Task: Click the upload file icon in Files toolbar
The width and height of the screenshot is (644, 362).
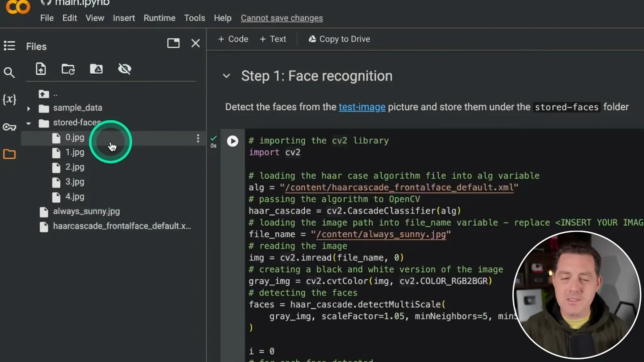Action: point(41,69)
